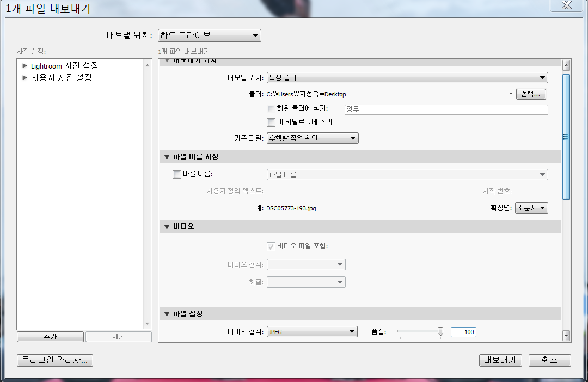Open the 특정 폴더 location dropdown

click(407, 78)
